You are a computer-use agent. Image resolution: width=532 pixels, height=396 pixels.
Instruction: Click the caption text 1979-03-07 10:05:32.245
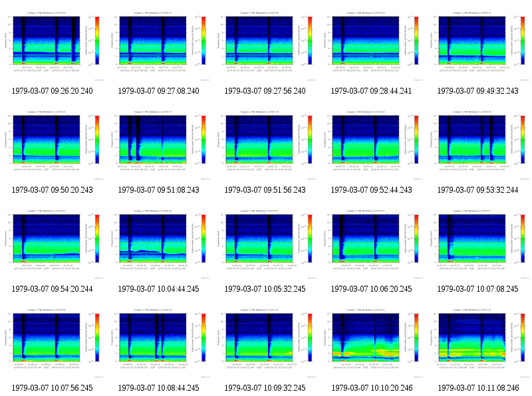click(265, 289)
